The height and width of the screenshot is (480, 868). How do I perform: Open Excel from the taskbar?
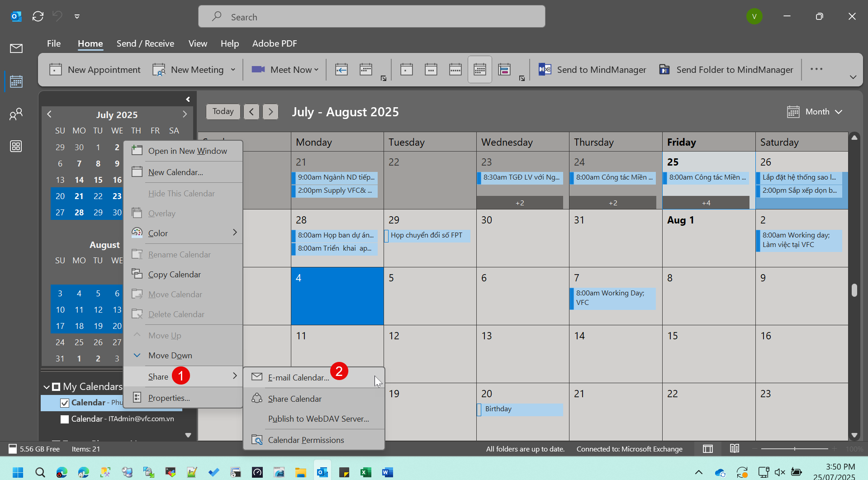pyautogui.click(x=365, y=473)
